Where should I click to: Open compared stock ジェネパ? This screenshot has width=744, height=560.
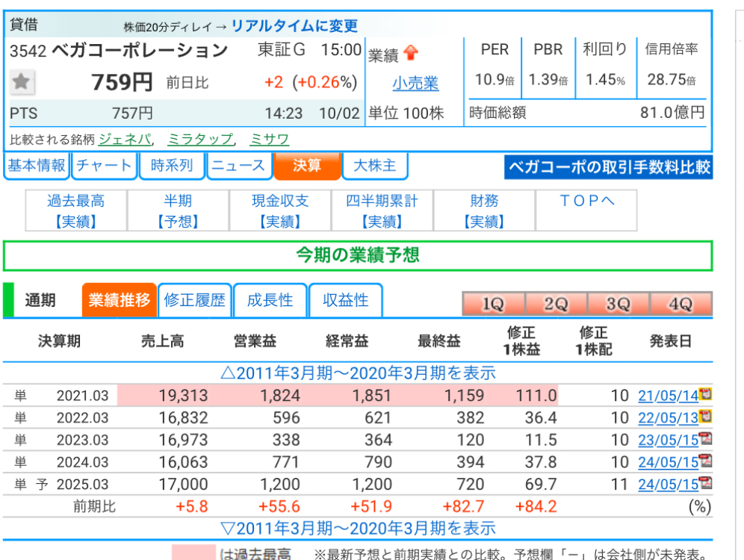tap(125, 139)
